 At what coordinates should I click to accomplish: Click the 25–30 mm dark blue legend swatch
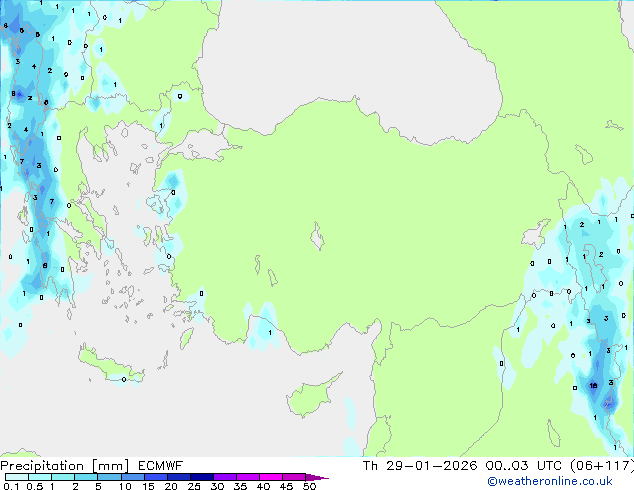[202, 477]
